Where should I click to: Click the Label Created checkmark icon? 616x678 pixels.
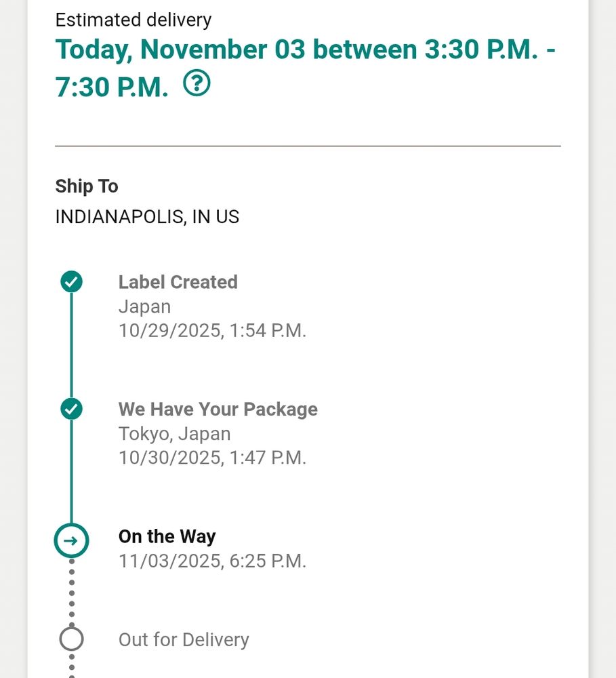[71, 281]
